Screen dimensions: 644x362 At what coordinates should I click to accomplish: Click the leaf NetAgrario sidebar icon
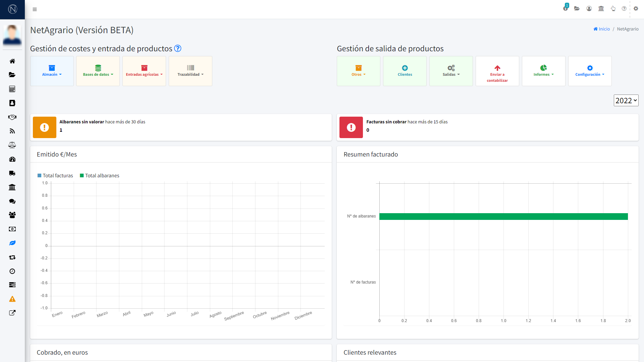(12, 243)
